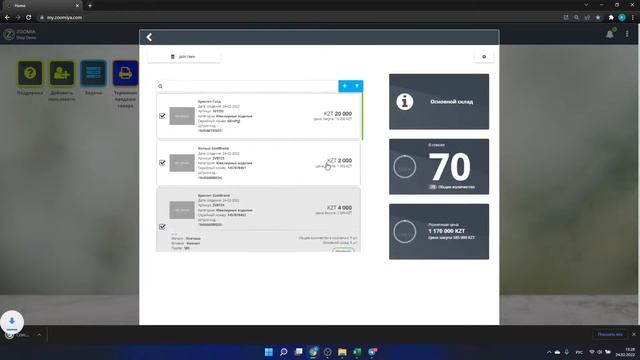The width and height of the screenshot is (640, 360).
Task: Click 'Показать все' downloads link
Action: point(610,334)
